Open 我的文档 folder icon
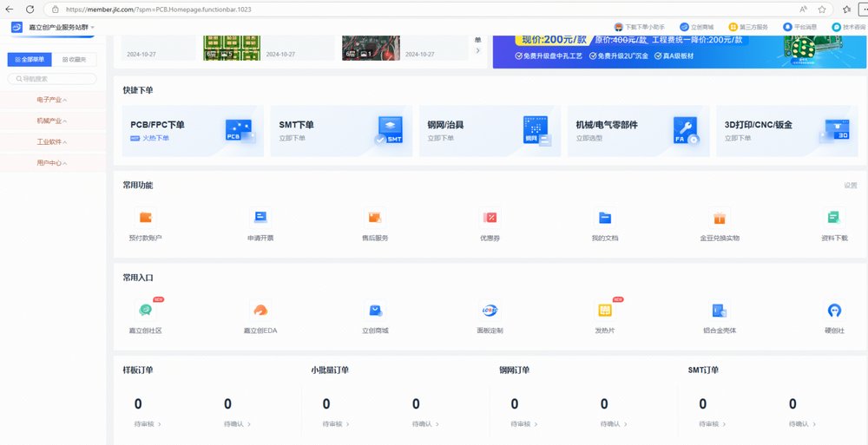The image size is (868, 445). click(605, 218)
